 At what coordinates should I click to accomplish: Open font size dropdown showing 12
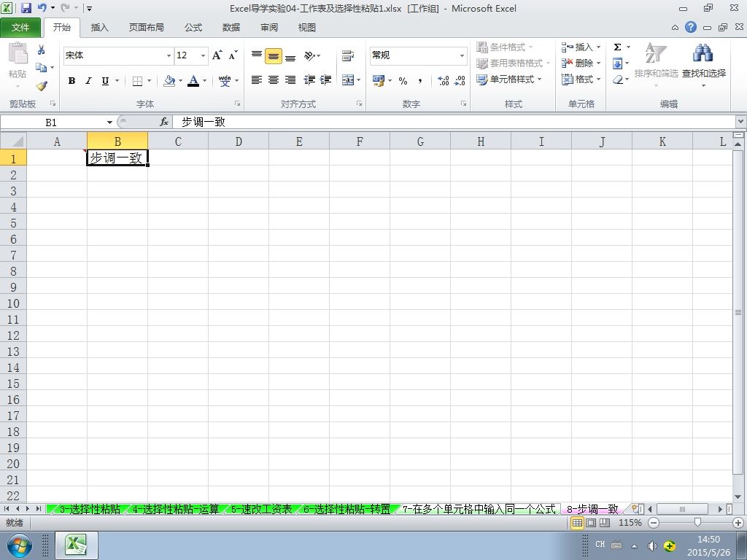203,55
